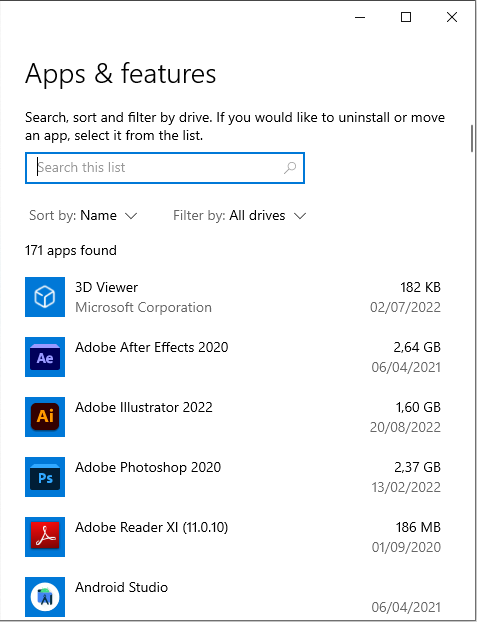The width and height of the screenshot is (477, 622).
Task: Click the Adobe Illustrator Ai icon
Action: (45, 417)
